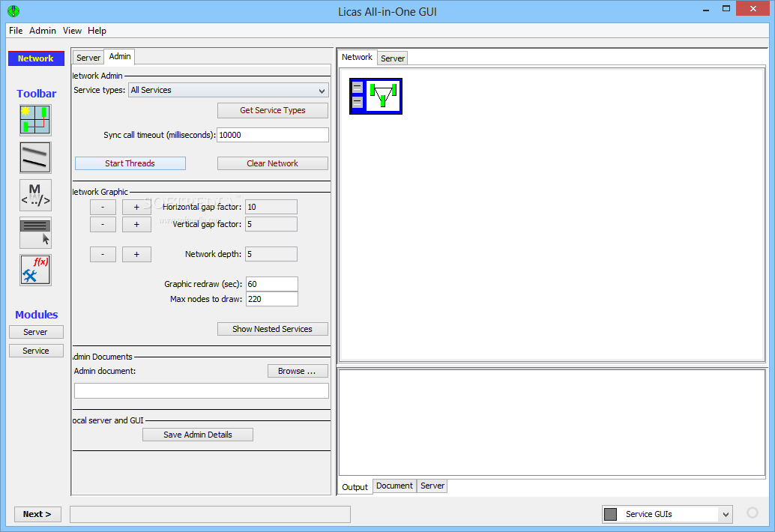Open the Admin menu
The height and width of the screenshot is (532, 775).
coord(43,31)
